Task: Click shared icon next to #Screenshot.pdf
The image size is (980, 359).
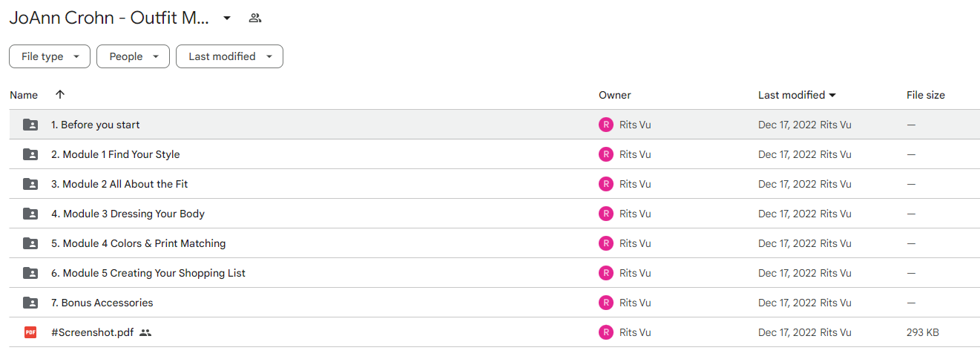Action: click(145, 332)
